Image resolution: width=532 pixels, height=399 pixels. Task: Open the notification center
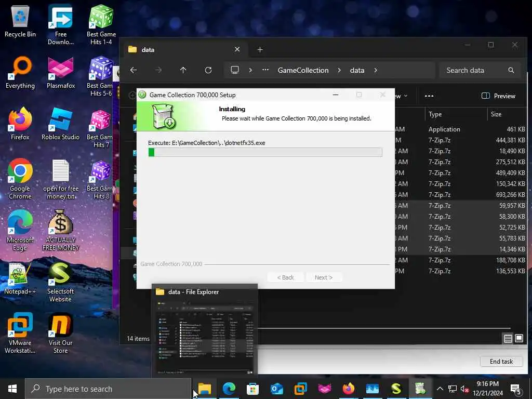516,390
